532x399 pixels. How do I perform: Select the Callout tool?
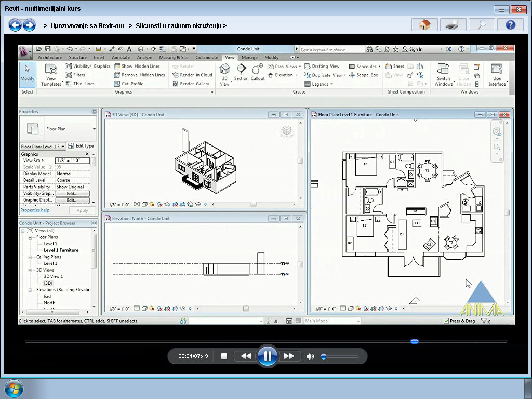point(257,71)
